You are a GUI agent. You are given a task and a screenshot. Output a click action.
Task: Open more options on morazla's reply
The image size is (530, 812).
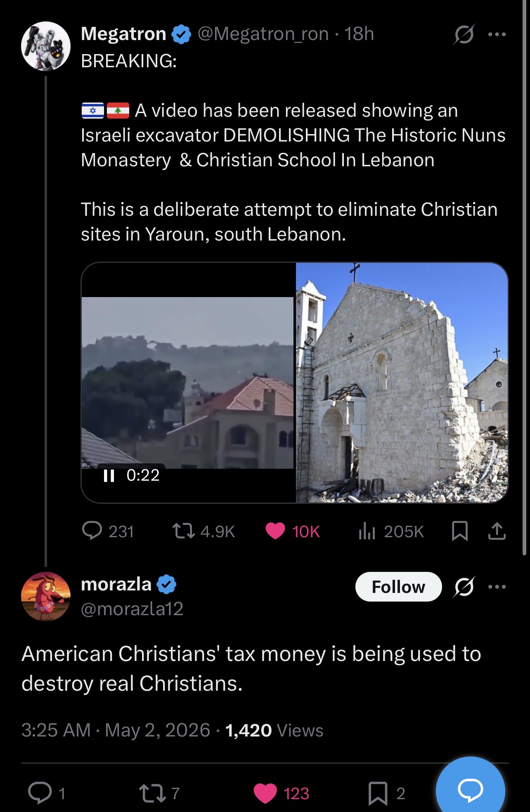(497, 587)
